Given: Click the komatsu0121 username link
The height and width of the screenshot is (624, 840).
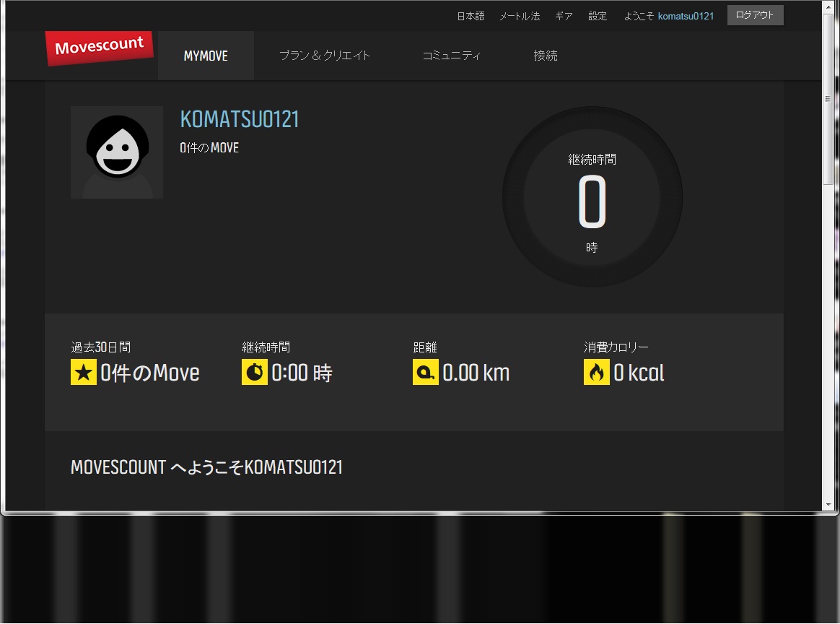Looking at the screenshot, I should click(686, 16).
